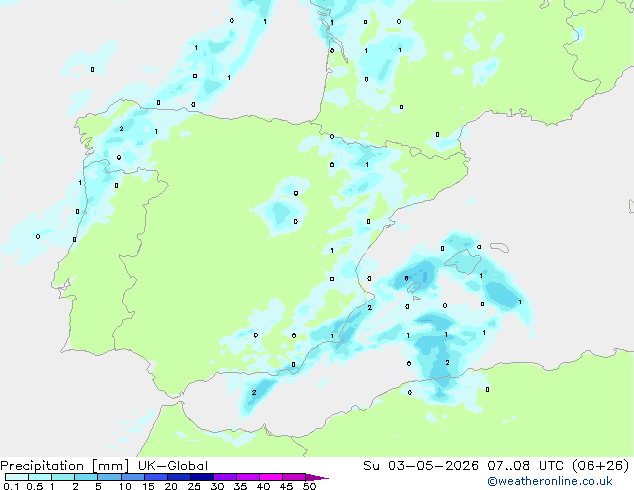The width and height of the screenshot is (634, 490).
Task: Click the legend value label '10'
Action: (x=125, y=486)
